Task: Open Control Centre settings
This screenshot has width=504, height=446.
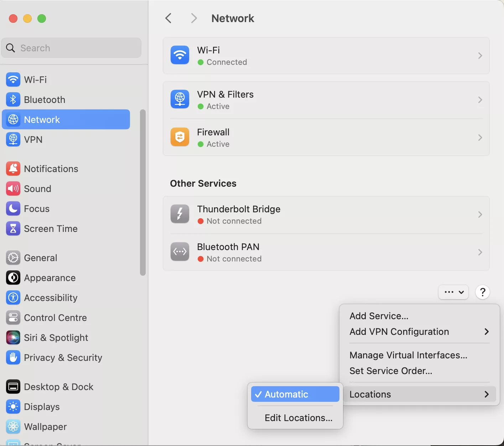Action: (66, 317)
